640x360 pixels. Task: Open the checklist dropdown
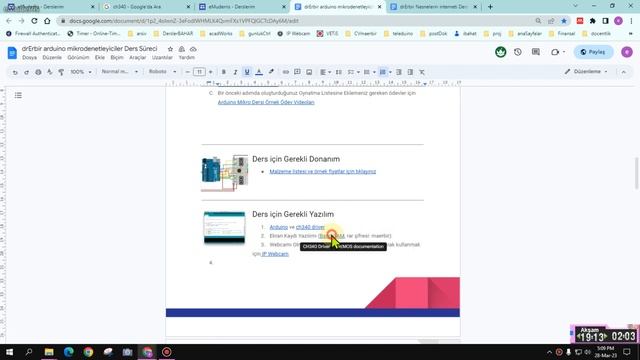[353, 72]
